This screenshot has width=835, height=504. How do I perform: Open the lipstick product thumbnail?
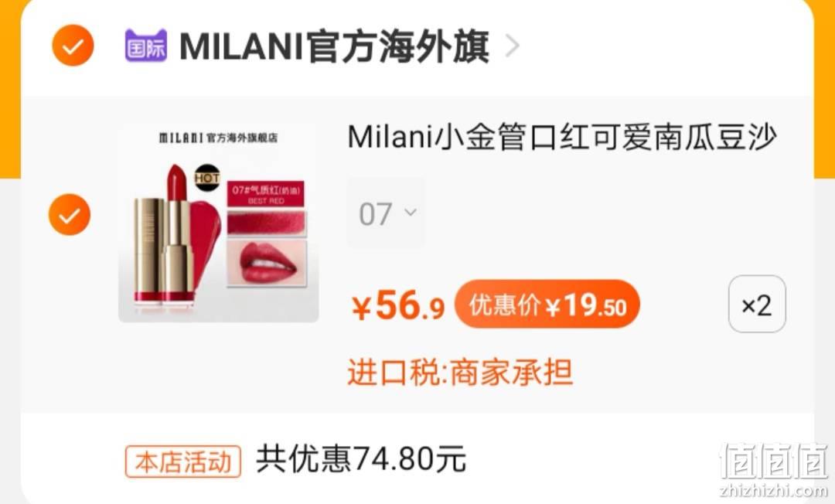(218, 223)
